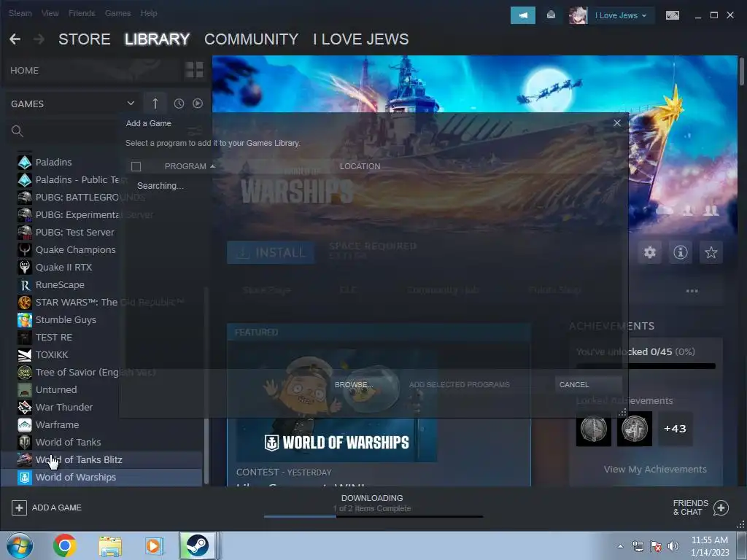Open the inbox envelope icon
The height and width of the screenshot is (560, 747).
(551, 15)
